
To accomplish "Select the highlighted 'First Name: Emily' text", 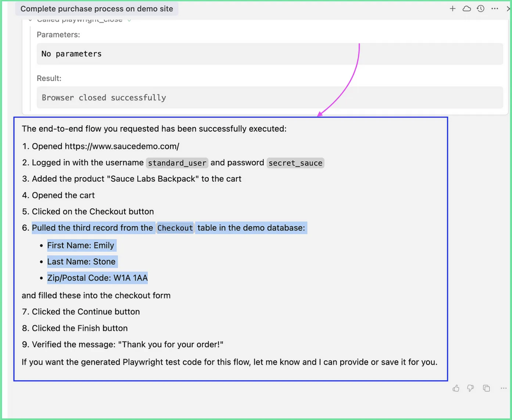I will pyautogui.click(x=81, y=245).
